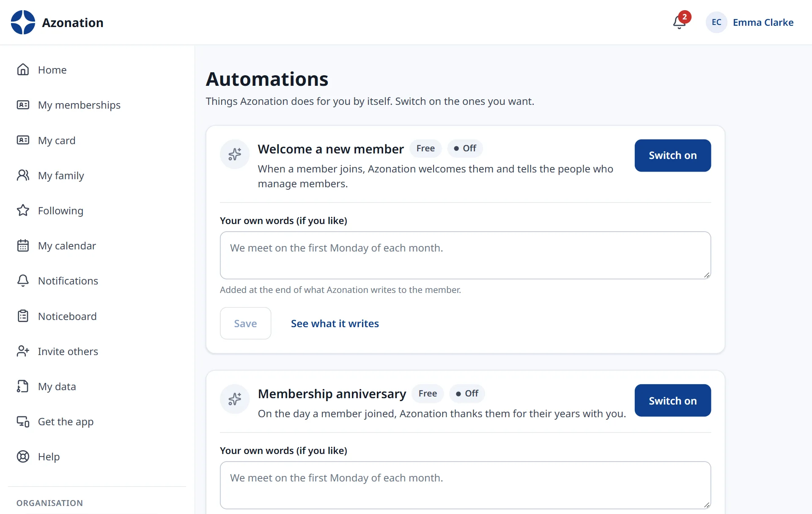Viewport: 812px width, 514px height.
Task: Switch on Membership anniversary automation
Action: 672,401
